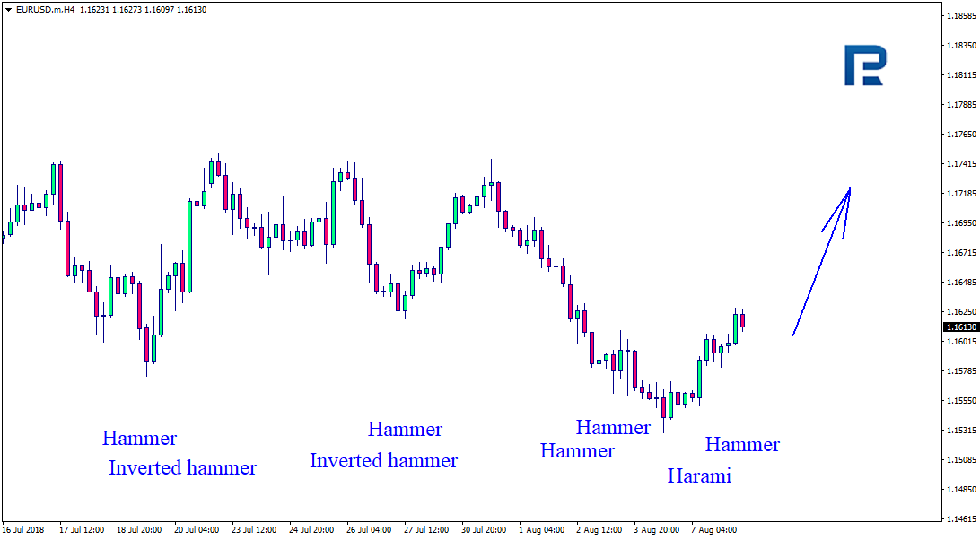This screenshot has height=540, width=980.
Task: Click the blue R brand logo
Action: (x=864, y=65)
